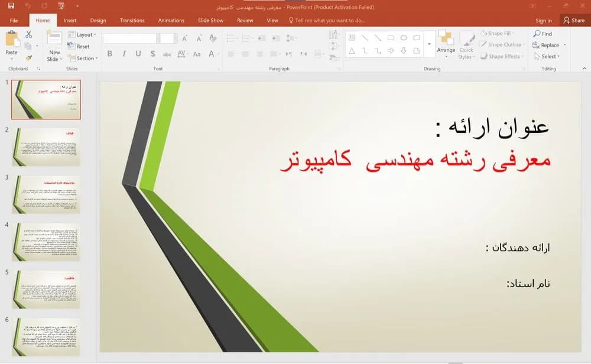This screenshot has height=364, width=591.
Task: Open Text Direction options
Action: click(333, 34)
